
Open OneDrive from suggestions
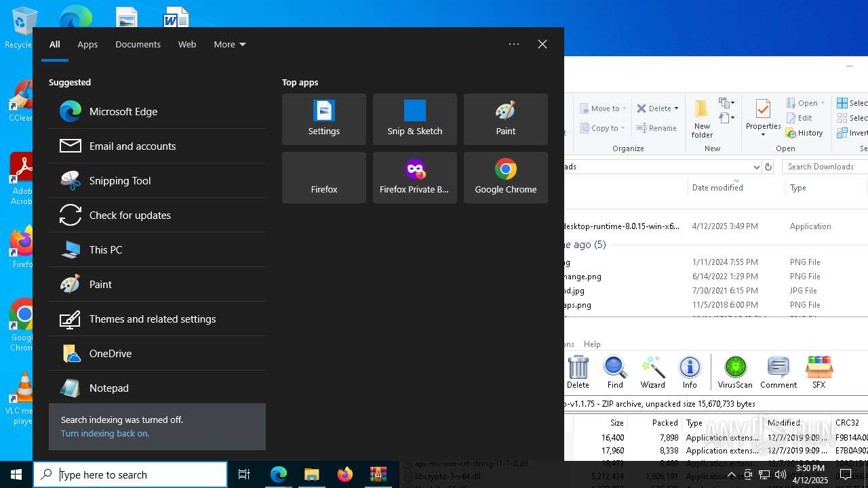pos(157,353)
